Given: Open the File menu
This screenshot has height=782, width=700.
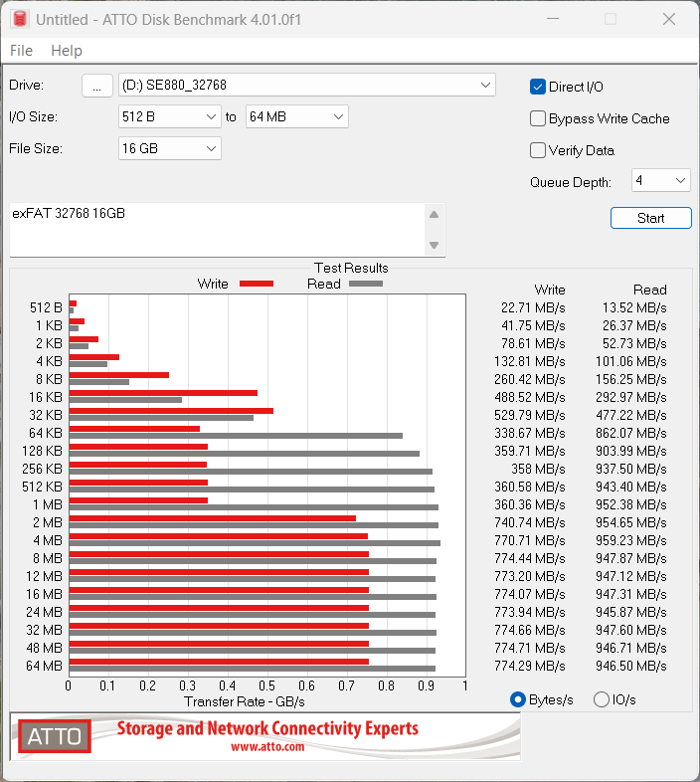Looking at the screenshot, I should (22, 51).
